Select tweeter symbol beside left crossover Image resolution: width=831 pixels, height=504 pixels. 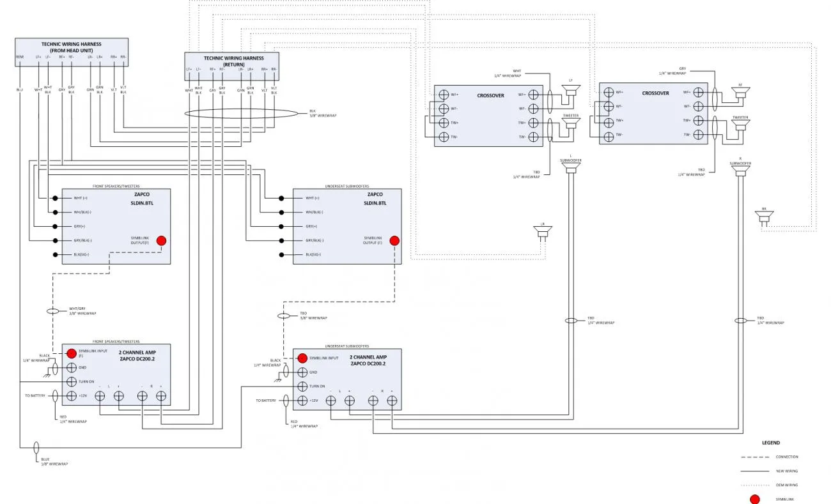[571, 123]
